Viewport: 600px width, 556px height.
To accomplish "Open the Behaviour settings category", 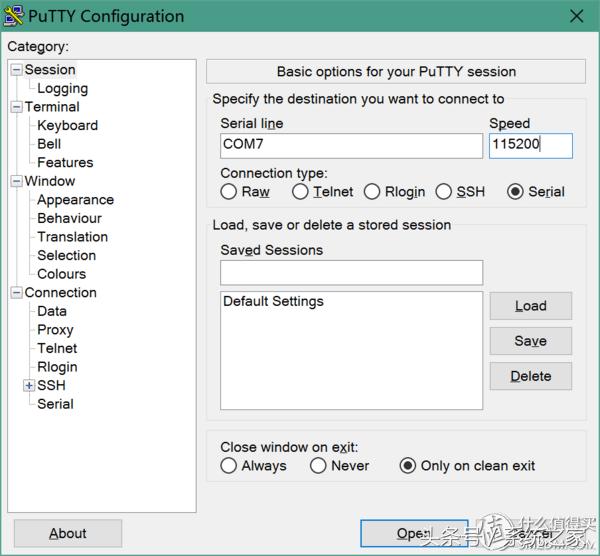I will tap(70, 218).
